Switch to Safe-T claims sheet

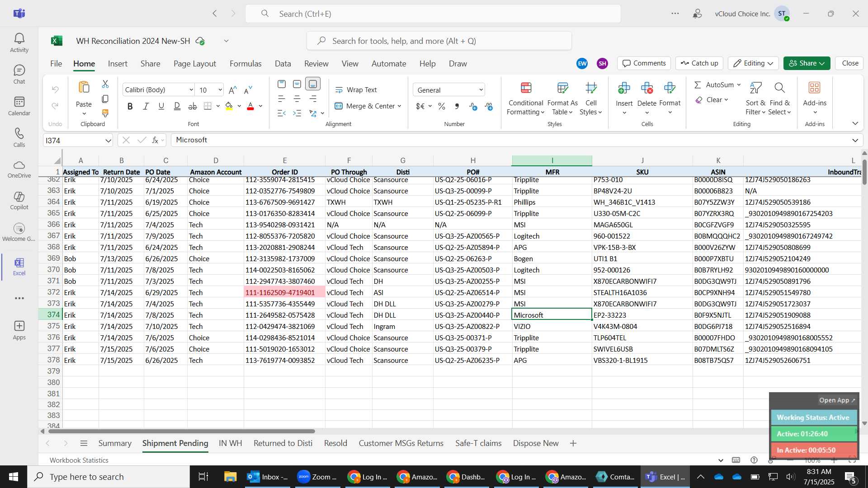tap(478, 443)
